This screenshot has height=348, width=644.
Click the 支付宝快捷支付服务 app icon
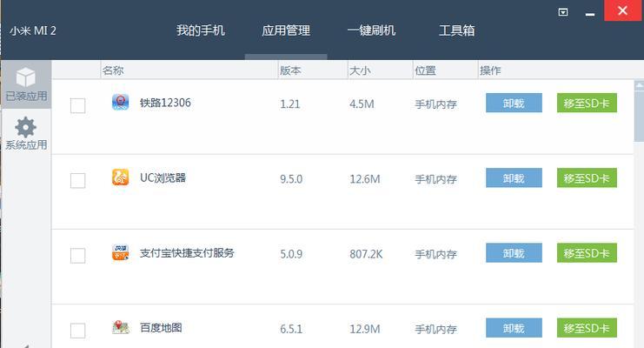[x=120, y=252]
